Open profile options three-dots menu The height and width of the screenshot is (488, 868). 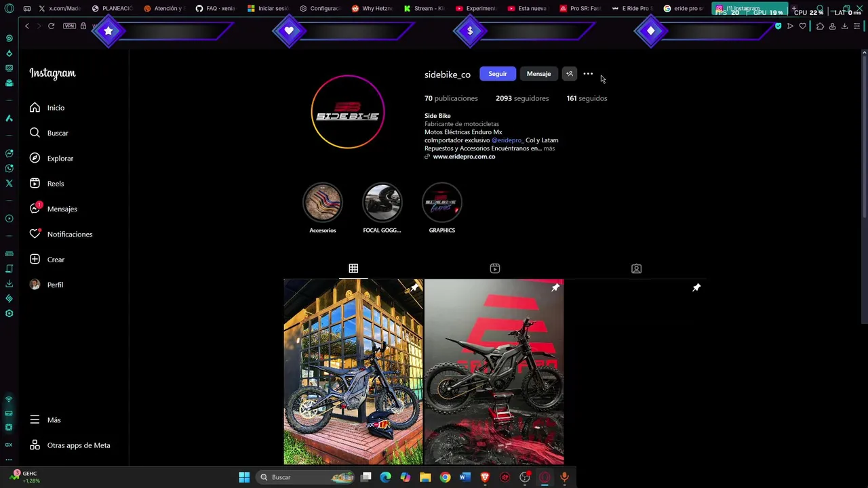[x=588, y=74]
